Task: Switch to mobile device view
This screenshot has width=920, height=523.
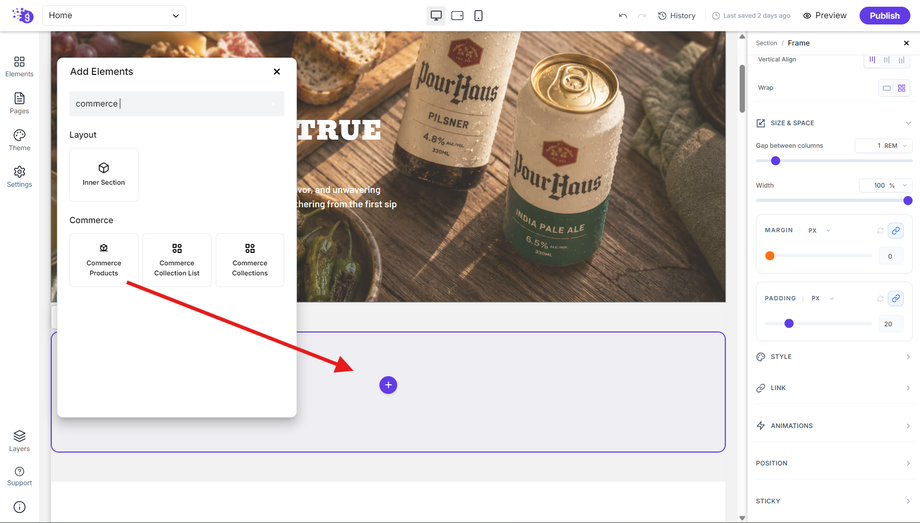Action: (x=478, y=15)
